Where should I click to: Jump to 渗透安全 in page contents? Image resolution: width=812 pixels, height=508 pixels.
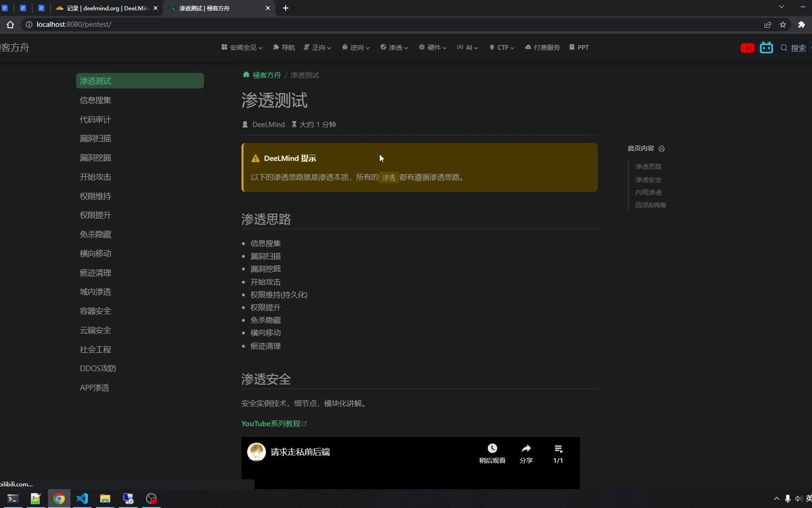pos(648,180)
